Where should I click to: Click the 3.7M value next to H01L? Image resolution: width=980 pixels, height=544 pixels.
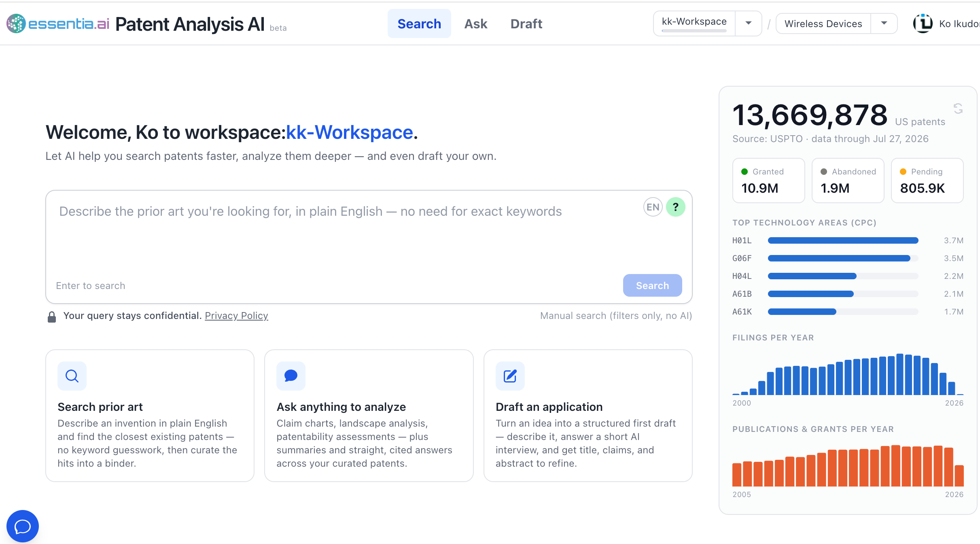(953, 240)
